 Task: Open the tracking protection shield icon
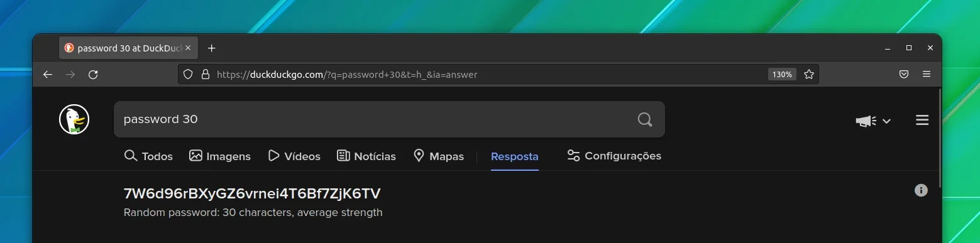tap(187, 74)
